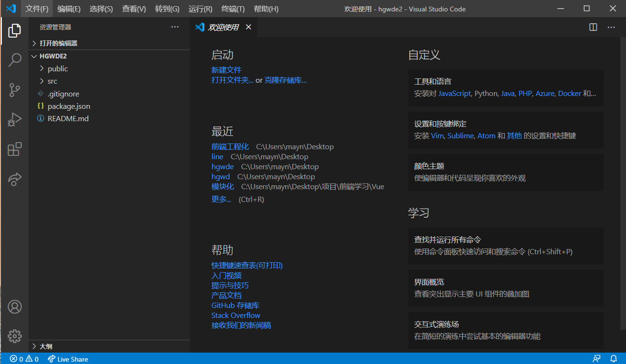Expand the 大纲 outline section
This screenshot has width=626, height=364.
pos(43,346)
